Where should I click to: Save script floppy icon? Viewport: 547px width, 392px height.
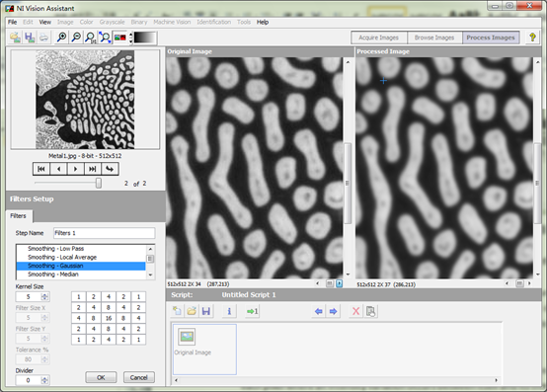tap(206, 311)
